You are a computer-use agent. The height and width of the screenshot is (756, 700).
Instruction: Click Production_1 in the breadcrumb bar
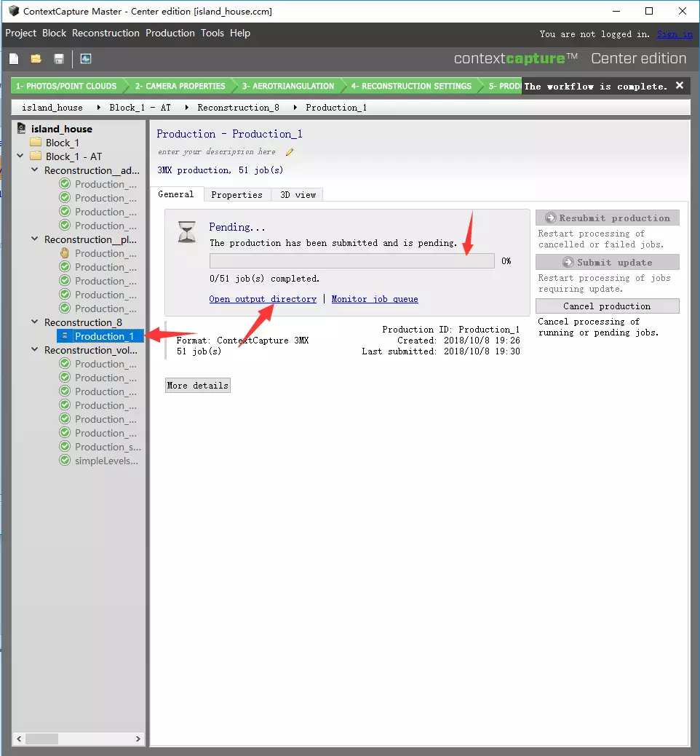[x=336, y=108]
